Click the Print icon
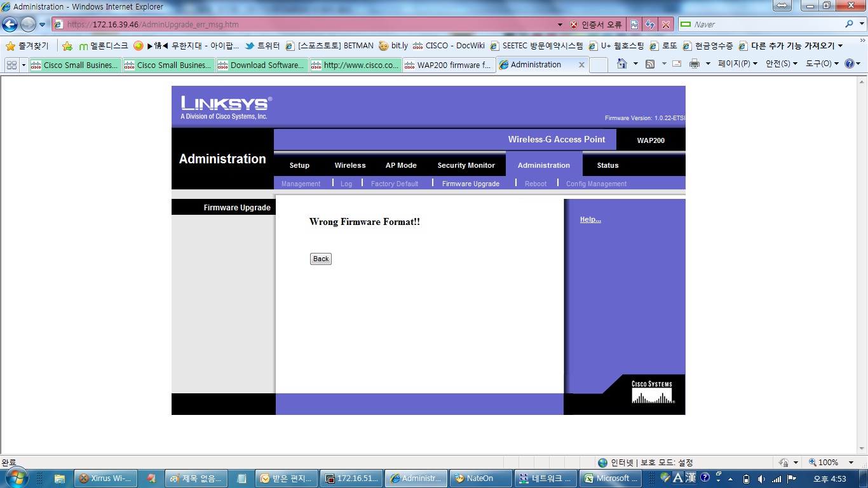 695,64
